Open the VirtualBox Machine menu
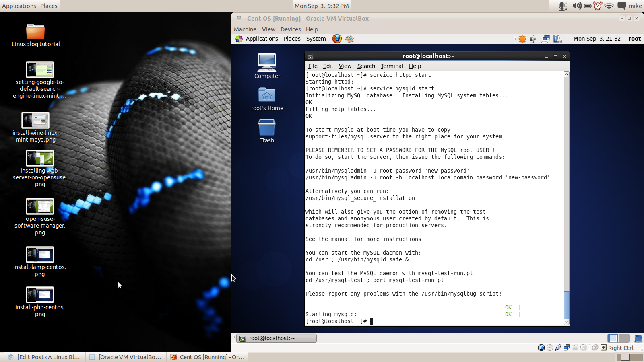This screenshot has height=362, width=644. [245, 29]
